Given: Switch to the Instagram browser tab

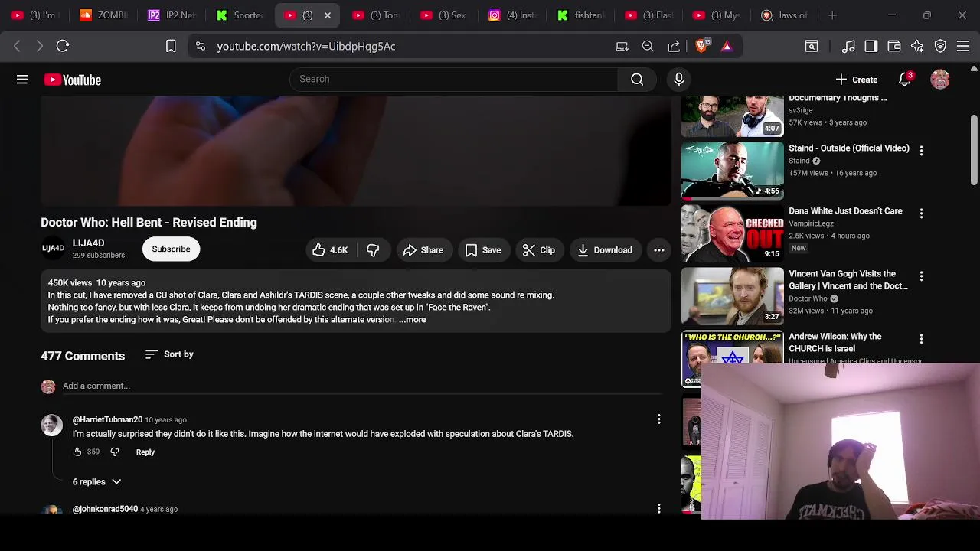Looking at the screenshot, I should (x=512, y=15).
